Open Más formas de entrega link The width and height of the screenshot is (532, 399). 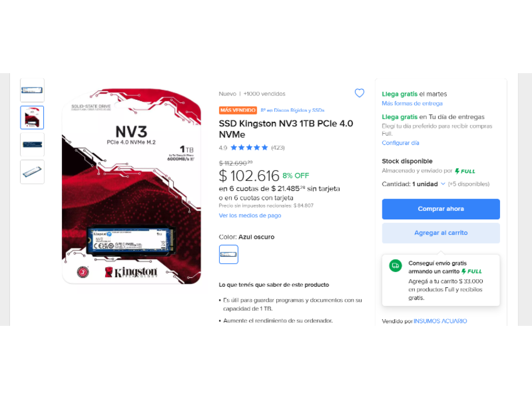pos(412,103)
